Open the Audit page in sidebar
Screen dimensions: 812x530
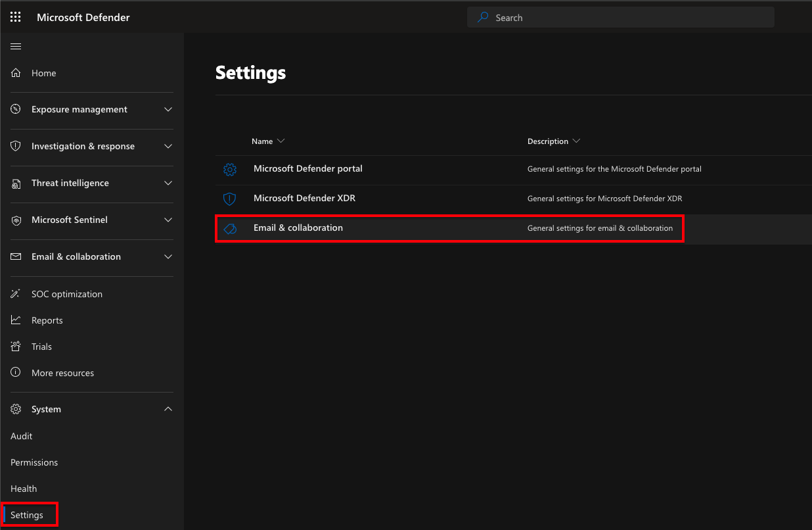(x=22, y=436)
